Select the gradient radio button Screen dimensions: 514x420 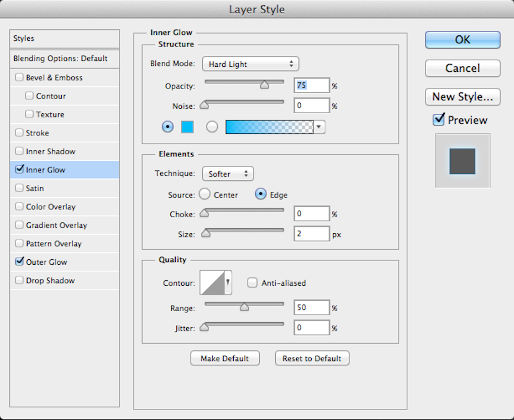(212, 127)
